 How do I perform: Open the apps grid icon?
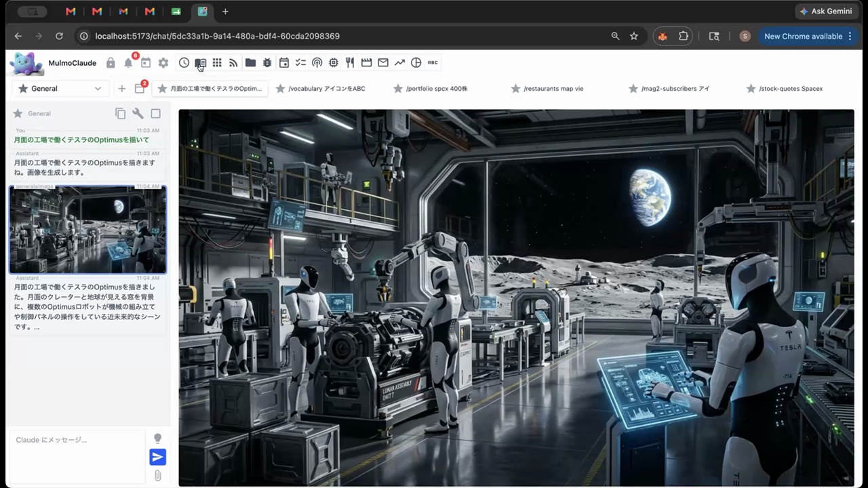pyautogui.click(x=217, y=63)
